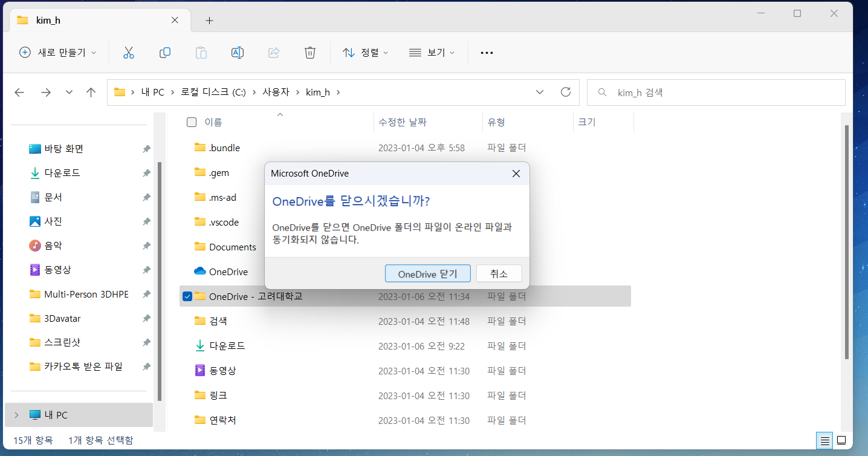Close the Microsoft OneDrive dialog with X
This screenshot has width=868, height=456.
516,174
